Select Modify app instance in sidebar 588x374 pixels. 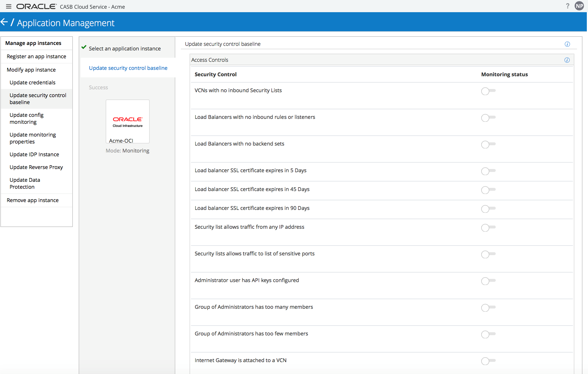(31, 70)
